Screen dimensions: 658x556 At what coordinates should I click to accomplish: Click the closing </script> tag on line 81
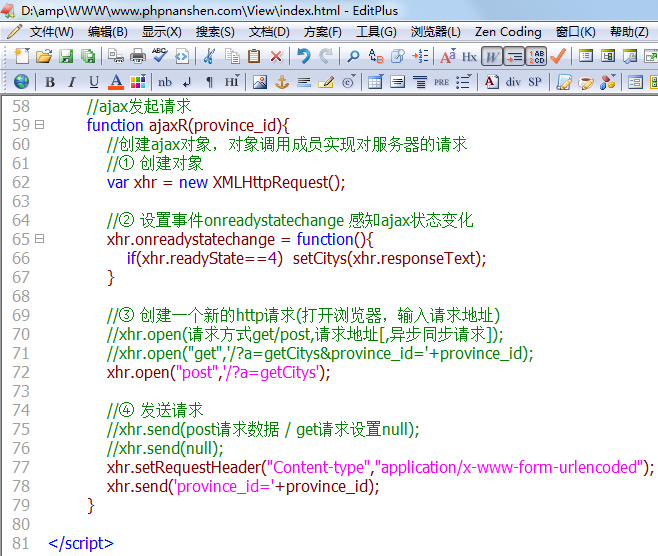(81, 543)
